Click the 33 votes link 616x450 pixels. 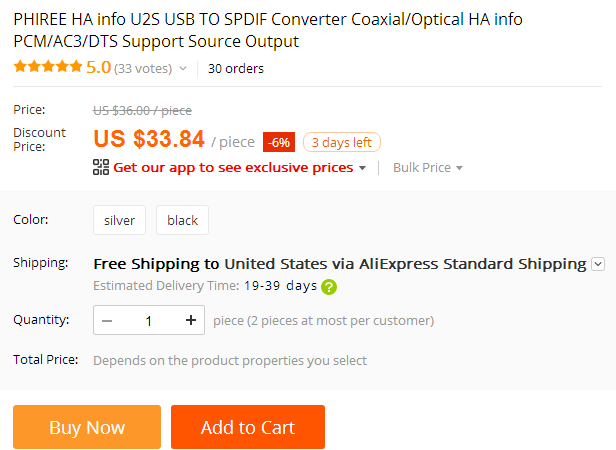143,69
